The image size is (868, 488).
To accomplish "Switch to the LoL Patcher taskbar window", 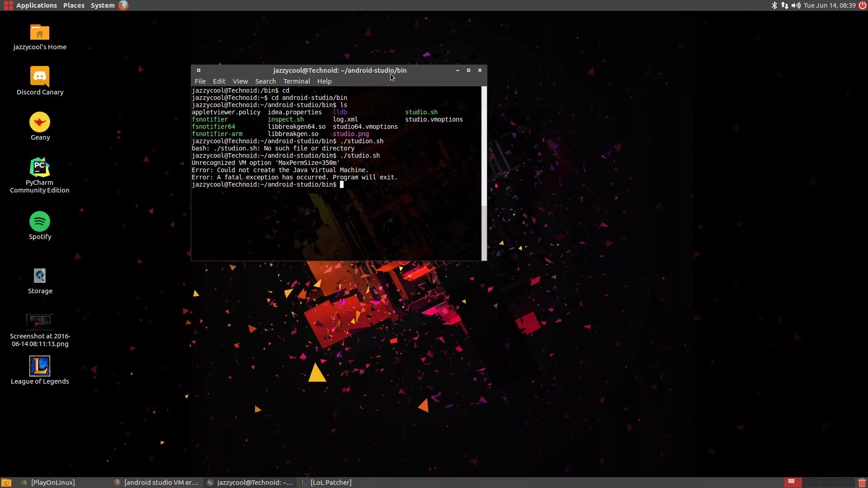I will (330, 482).
